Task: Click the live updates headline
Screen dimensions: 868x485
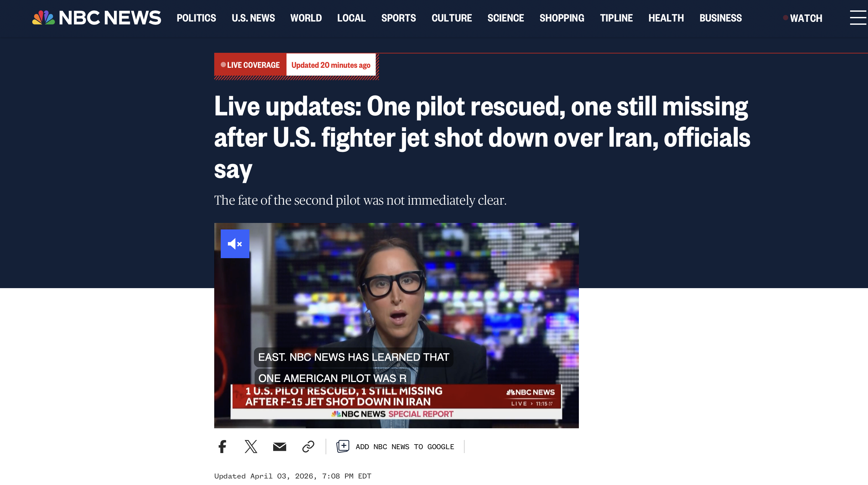Action: pos(482,137)
